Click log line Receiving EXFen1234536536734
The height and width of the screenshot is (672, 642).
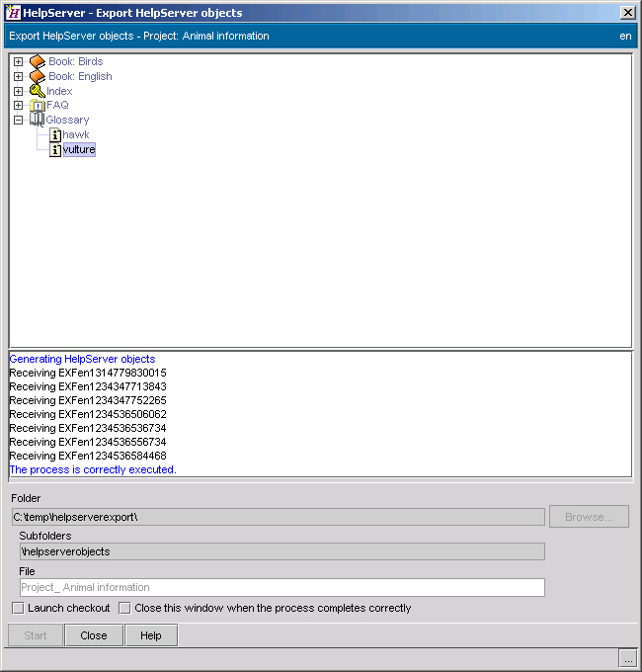(x=88, y=428)
